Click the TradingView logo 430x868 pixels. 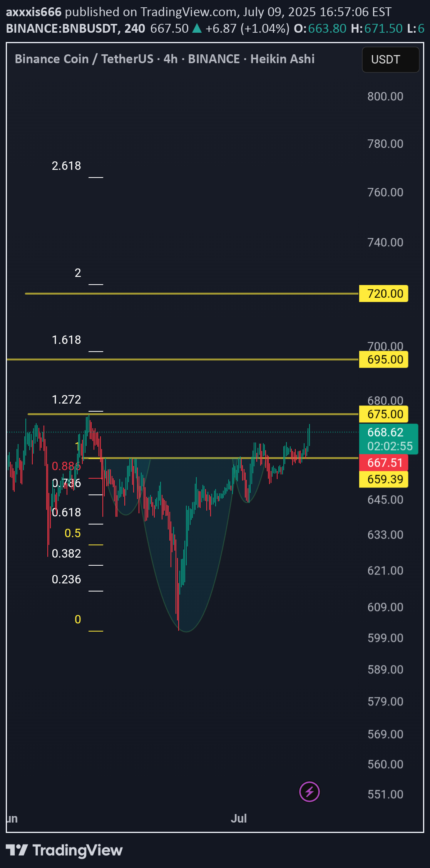pos(64,850)
